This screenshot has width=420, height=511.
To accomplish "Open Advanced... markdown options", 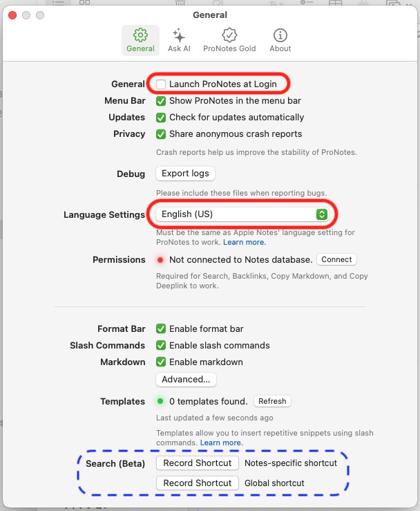I will (186, 380).
